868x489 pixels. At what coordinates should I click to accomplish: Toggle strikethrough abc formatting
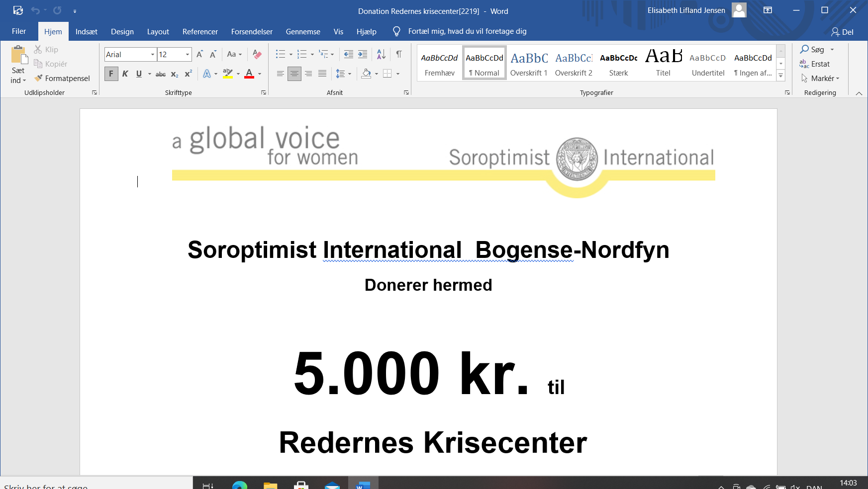(x=161, y=74)
